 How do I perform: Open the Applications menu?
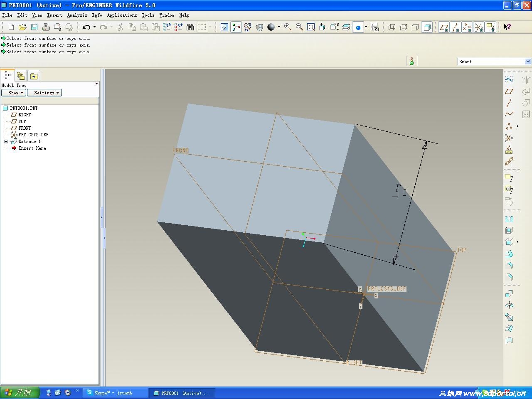[x=122, y=15]
